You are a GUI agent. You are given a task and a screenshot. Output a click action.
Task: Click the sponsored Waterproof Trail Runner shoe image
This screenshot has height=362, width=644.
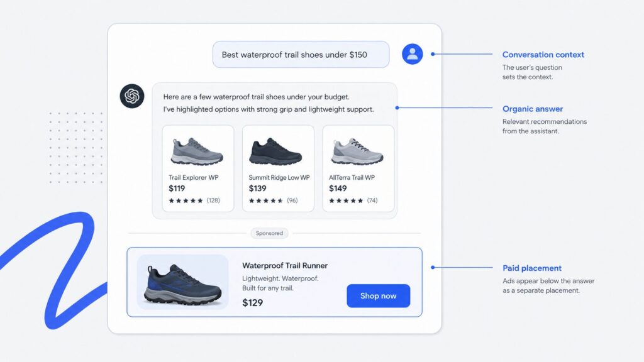[182, 282]
